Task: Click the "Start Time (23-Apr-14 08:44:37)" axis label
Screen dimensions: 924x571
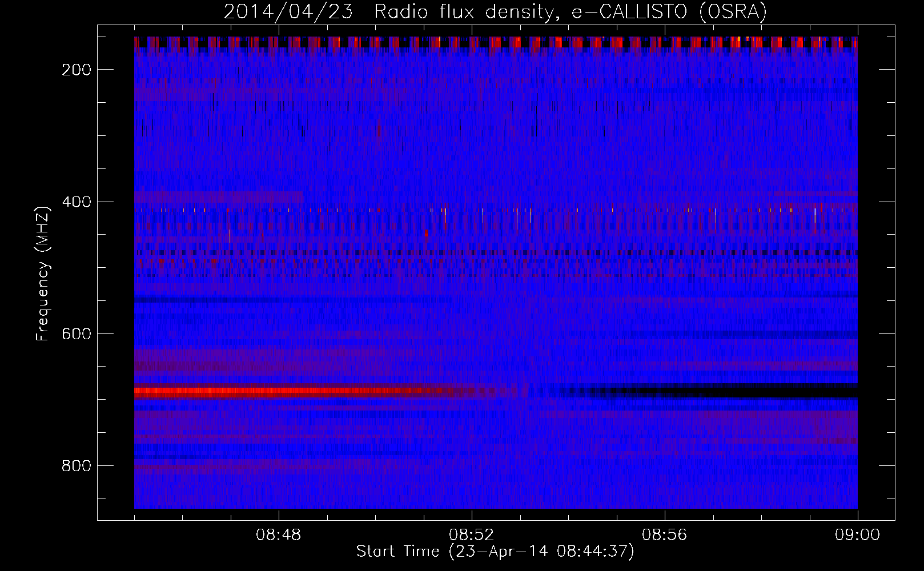Action: pos(495,552)
